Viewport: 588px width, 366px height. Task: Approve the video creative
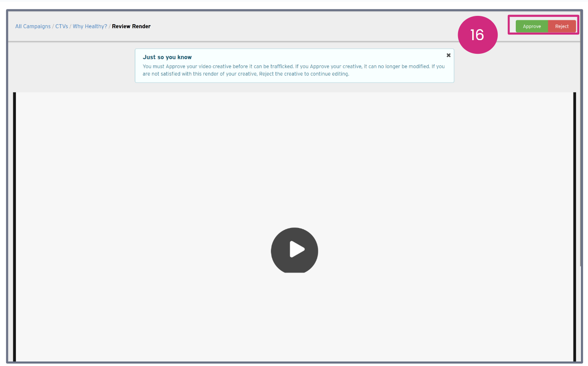click(x=532, y=26)
